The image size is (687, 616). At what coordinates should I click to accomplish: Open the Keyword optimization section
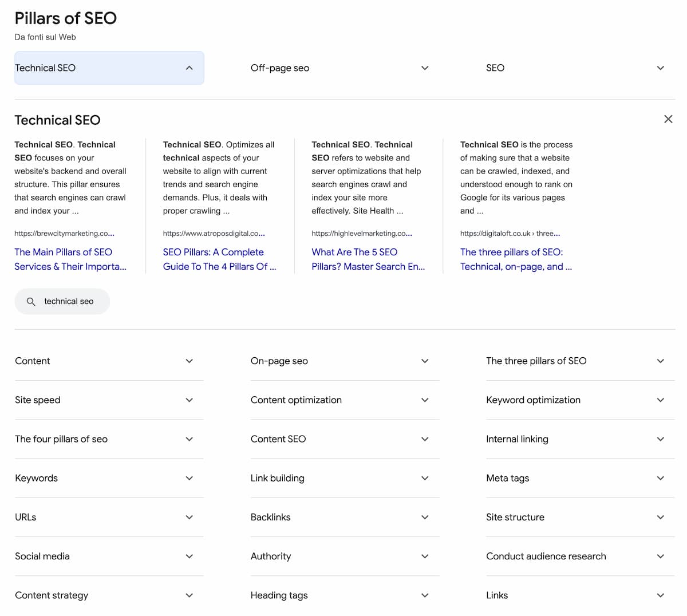click(x=533, y=400)
